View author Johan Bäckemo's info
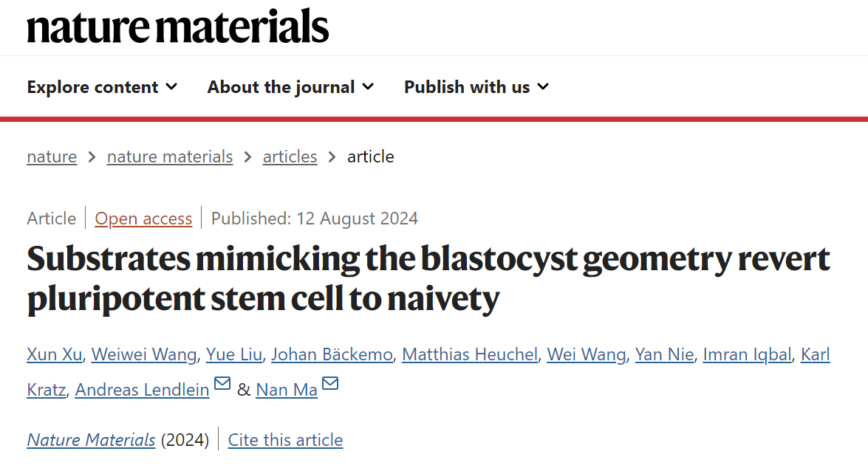Screen dimensions: 868x471 coord(332,354)
